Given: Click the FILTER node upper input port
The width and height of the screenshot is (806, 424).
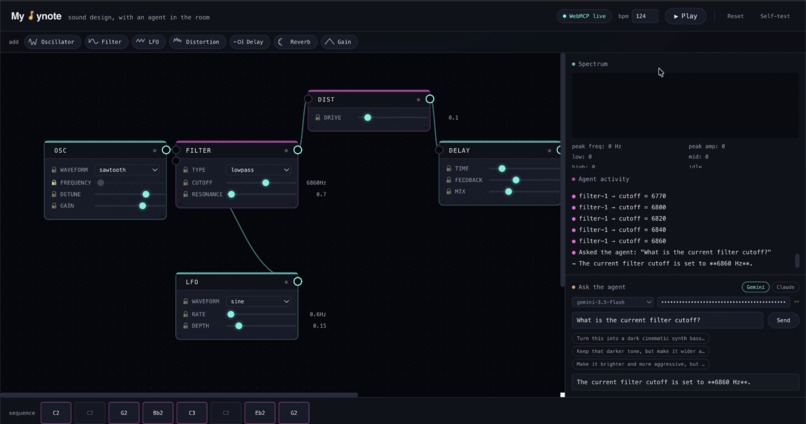Looking at the screenshot, I should click(176, 150).
